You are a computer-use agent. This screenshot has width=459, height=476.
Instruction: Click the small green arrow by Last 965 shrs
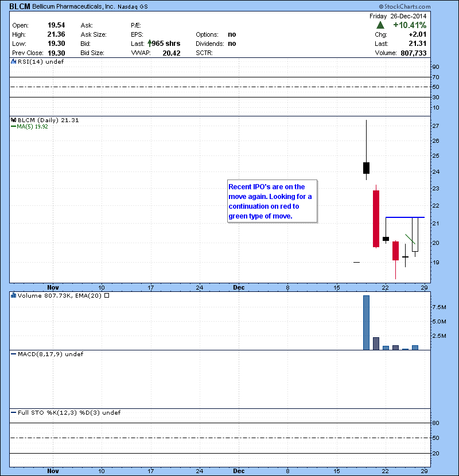click(x=150, y=43)
